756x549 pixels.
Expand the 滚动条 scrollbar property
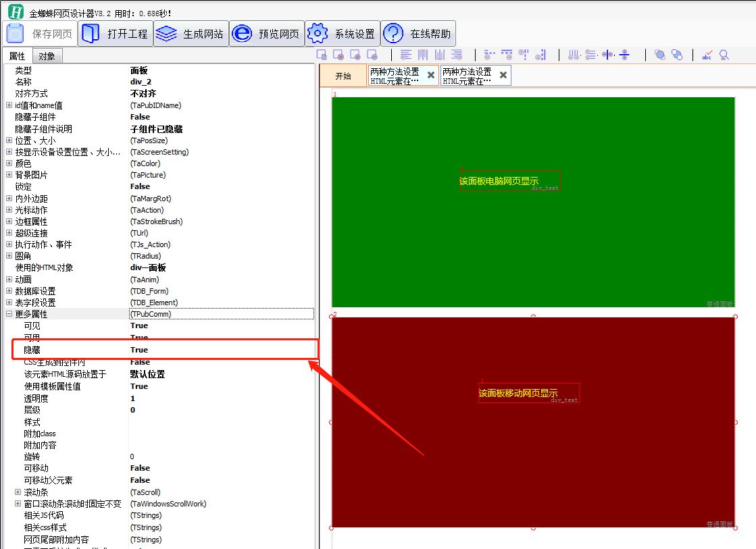[18, 492]
